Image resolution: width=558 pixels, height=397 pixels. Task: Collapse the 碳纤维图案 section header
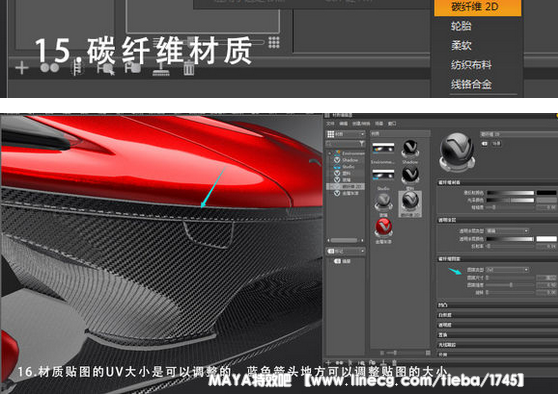[x=497, y=259]
